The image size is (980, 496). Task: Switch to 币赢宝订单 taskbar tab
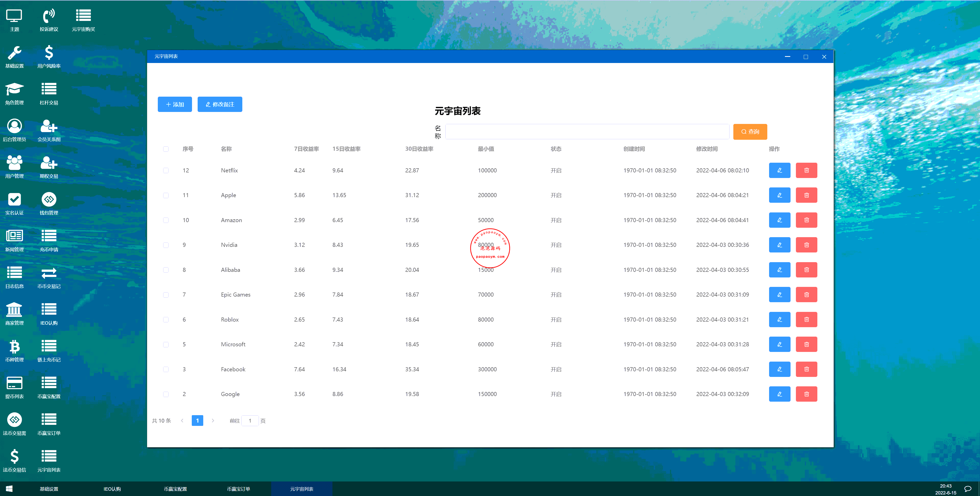(238, 489)
